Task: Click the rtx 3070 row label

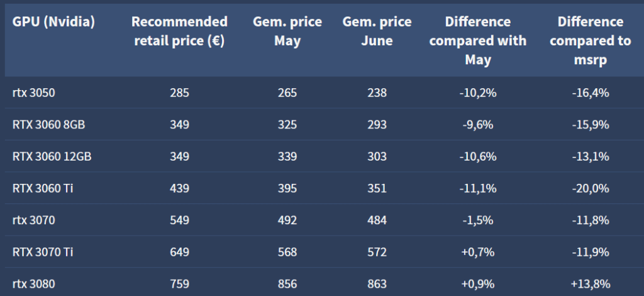Action: 33,220
